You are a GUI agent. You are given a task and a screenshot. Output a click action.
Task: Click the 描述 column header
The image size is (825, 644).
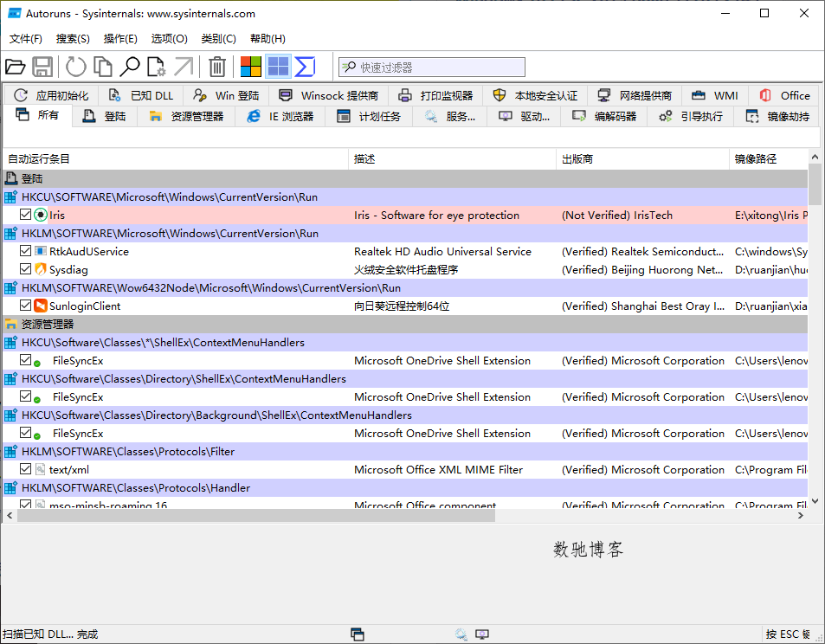point(453,159)
